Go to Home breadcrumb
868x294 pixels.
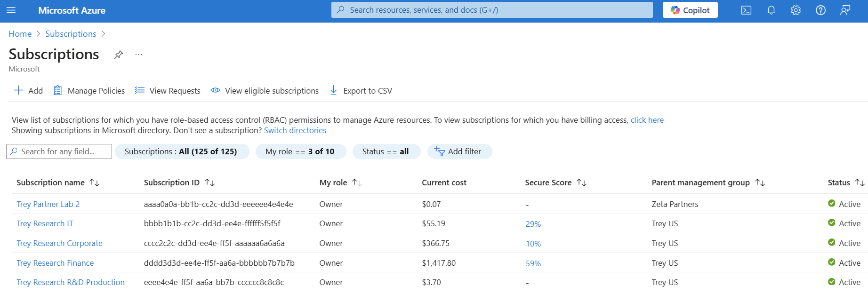click(x=20, y=34)
